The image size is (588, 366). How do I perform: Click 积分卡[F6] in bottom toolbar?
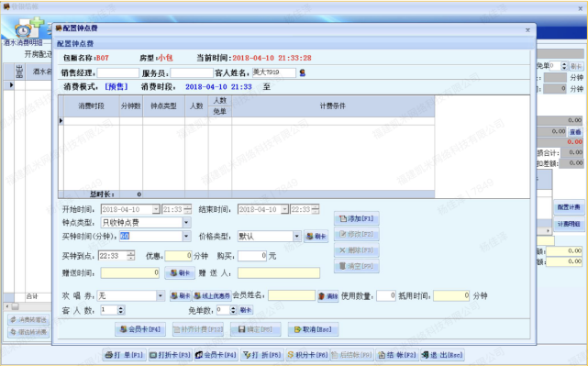(x=307, y=355)
